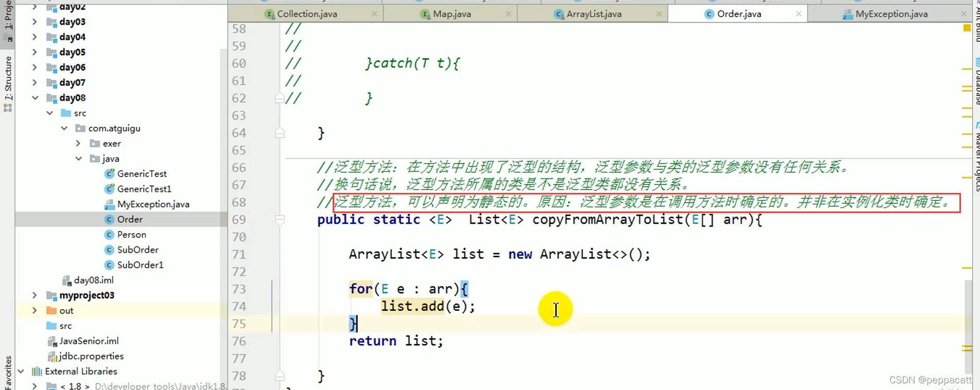This screenshot has width=980, height=390.
Task: Switch to the ArrayList.java tab
Action: pyautogui.click(x=594, y=14)
